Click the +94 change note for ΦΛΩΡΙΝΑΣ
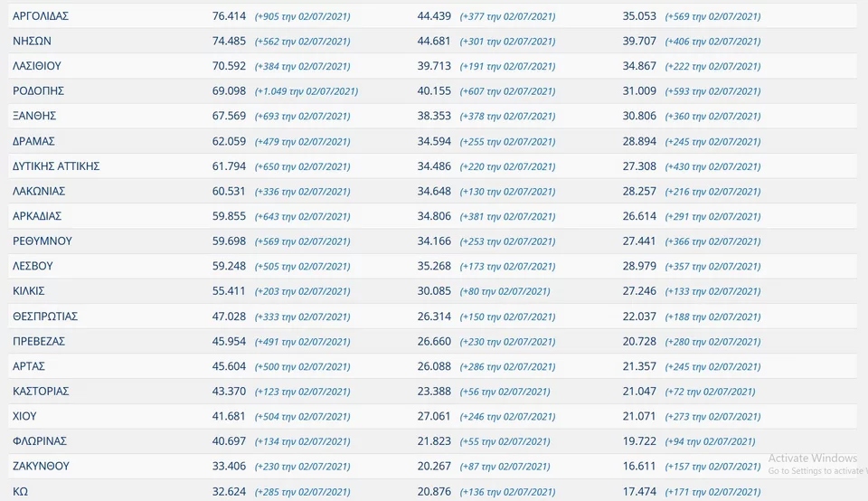 [x=710, y=441]
